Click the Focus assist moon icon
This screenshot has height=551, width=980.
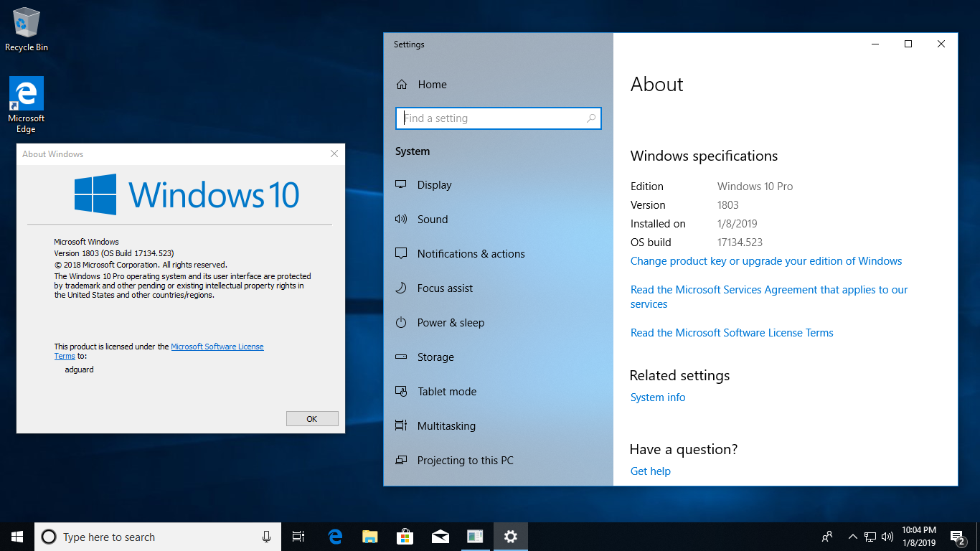(401, 288)
